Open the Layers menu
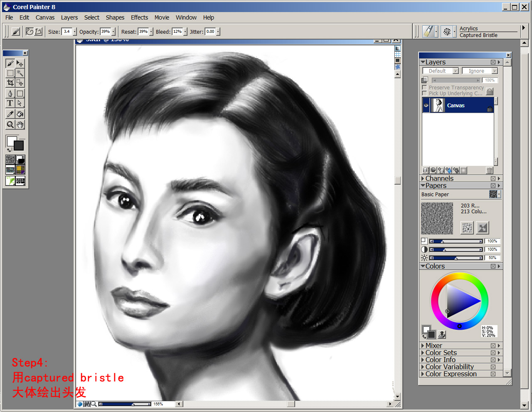Screen dimensions: 532x412 69,17
